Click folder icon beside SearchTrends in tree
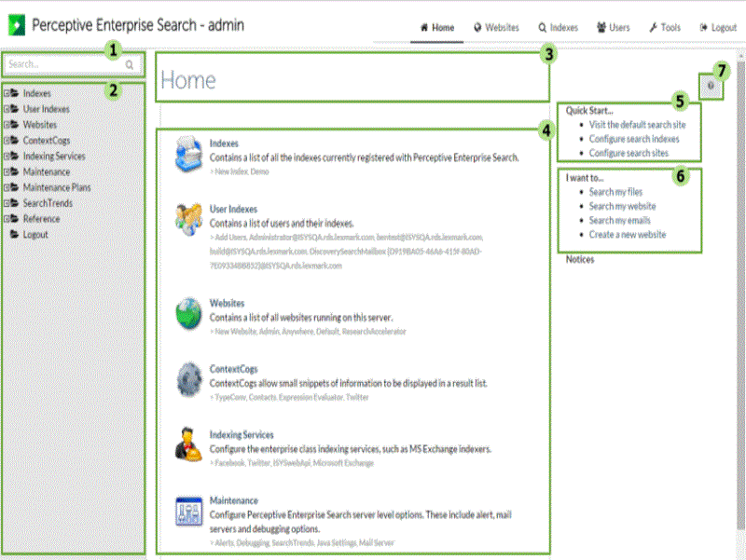Viewport: 746px width, 560px height. (15, 203)
